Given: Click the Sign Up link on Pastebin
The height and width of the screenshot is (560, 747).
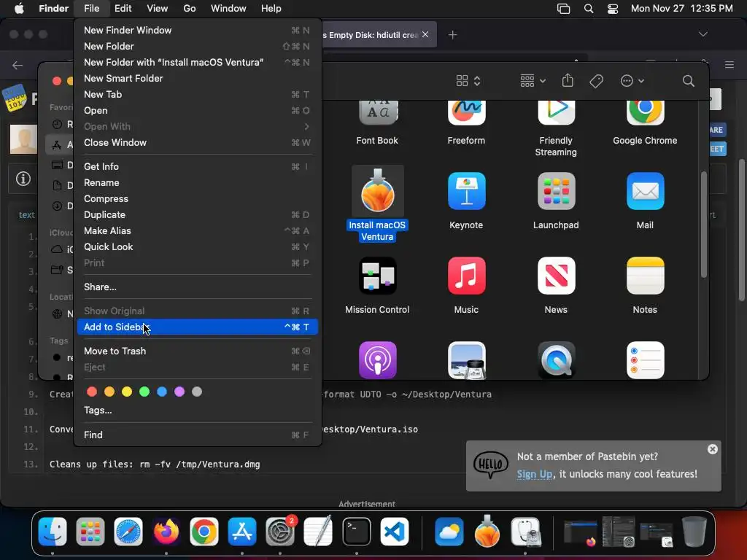Looking at the screenshot, I should [x=535, y=474].
